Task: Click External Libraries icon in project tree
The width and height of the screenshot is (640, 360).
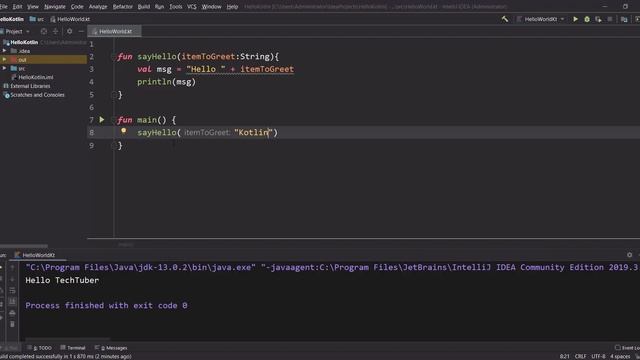Action: click(6, 86)
